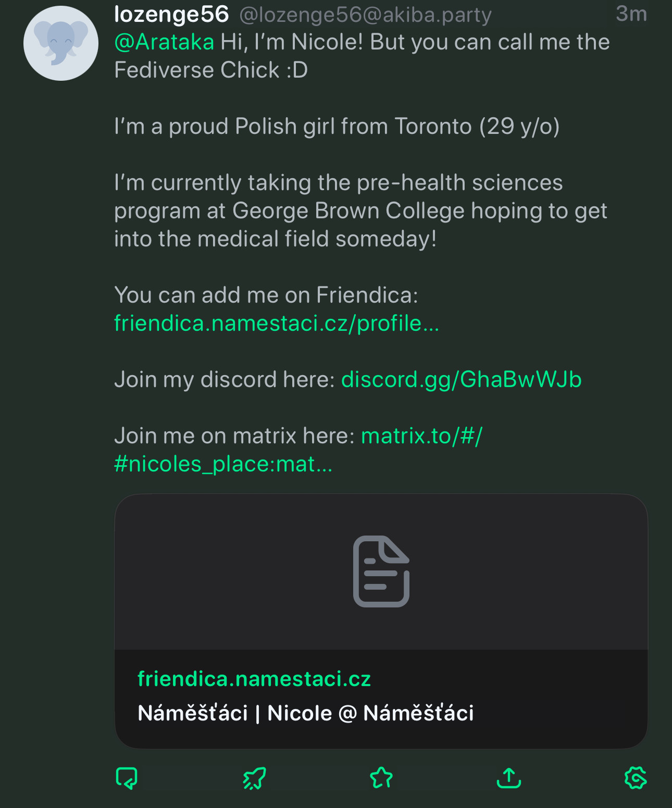Screen dimensions: 672x808
Task: Open lozenge56's elephant avatar
Action: [61, 43]
